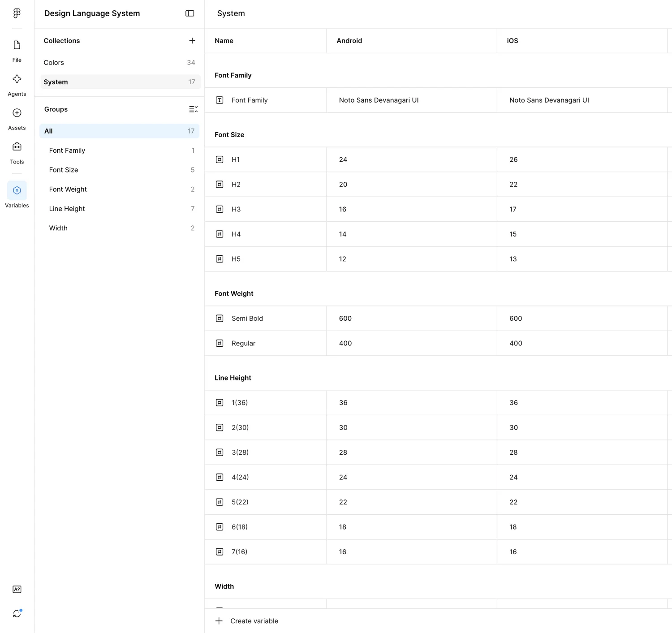The image size is (672, 633).
Task: Click the Name column header
Action: tap(224, 41)
